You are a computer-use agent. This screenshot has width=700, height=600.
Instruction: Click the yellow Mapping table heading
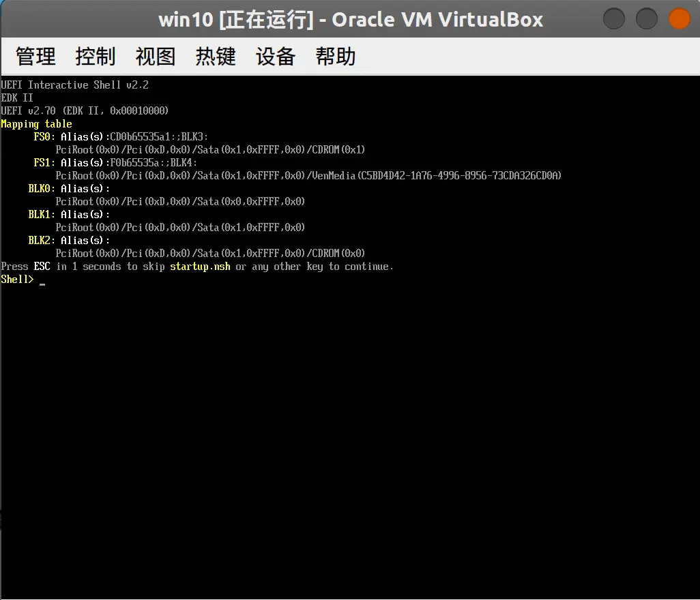(x=36, y=124)
